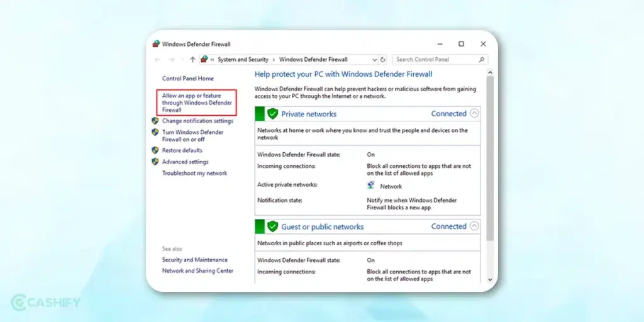Image resolution: width=644 pixels, height=322 pixels.
Task: Click 'Help protect your PC' heading
Action: pyautogui.click(x=343, y=74)
